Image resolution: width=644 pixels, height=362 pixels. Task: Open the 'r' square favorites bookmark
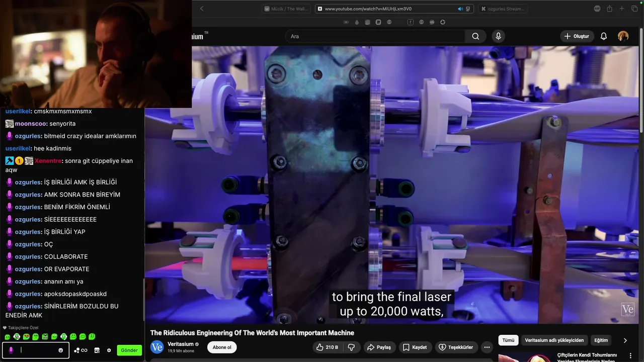click(x=411, y=22)
